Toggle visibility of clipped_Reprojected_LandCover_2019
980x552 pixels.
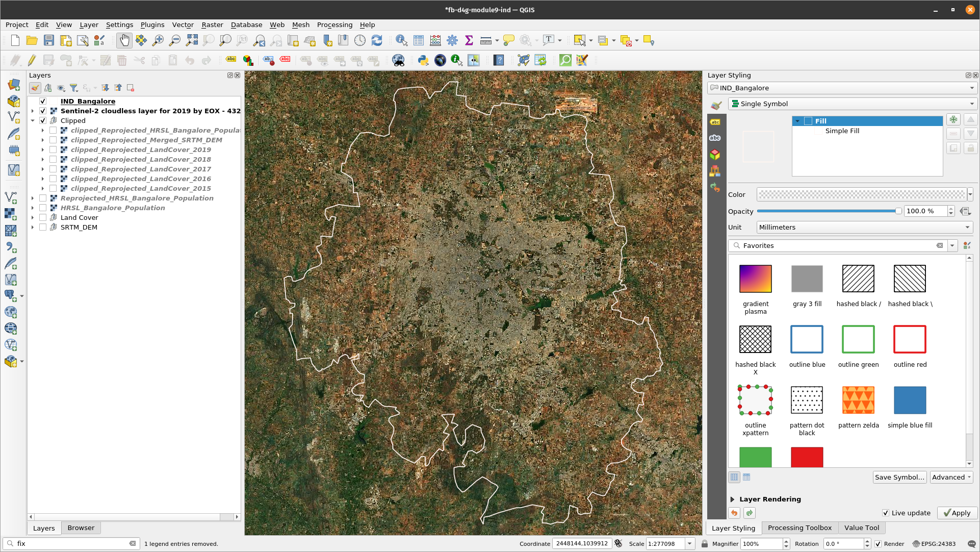(53, 149)
